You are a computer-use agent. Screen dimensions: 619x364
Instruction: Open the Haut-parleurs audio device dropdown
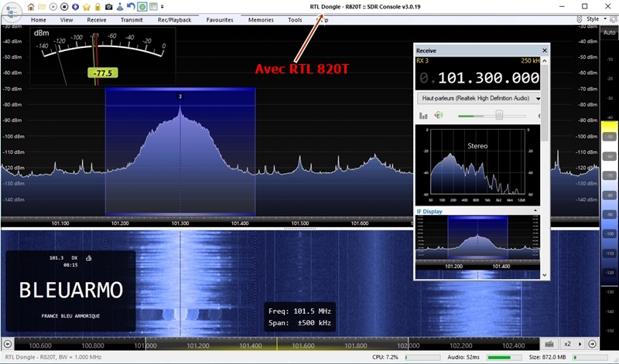pyautogui.click(x=479, y=98)
